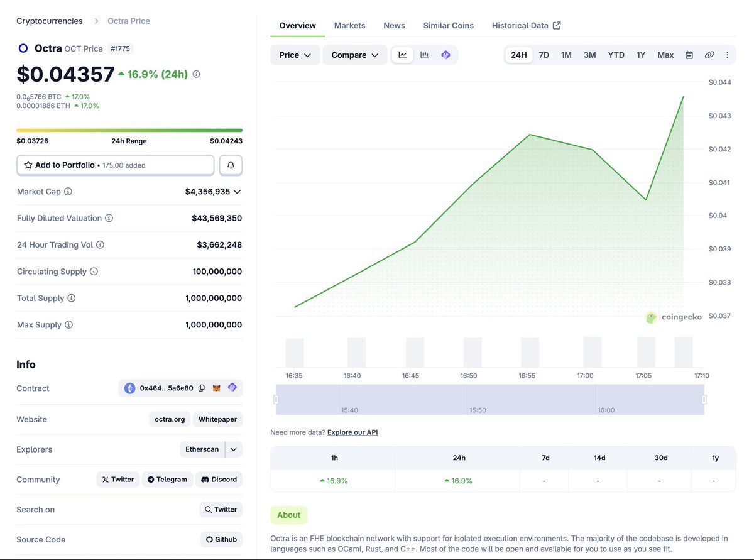Click the chart link share icon
This screenshot has height=560, width=754.
coord(709,55)
